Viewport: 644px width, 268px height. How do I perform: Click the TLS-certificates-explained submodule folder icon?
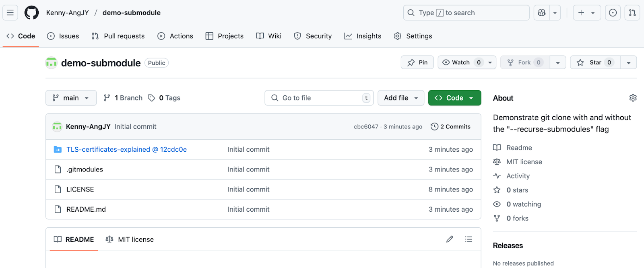[58, 149]
